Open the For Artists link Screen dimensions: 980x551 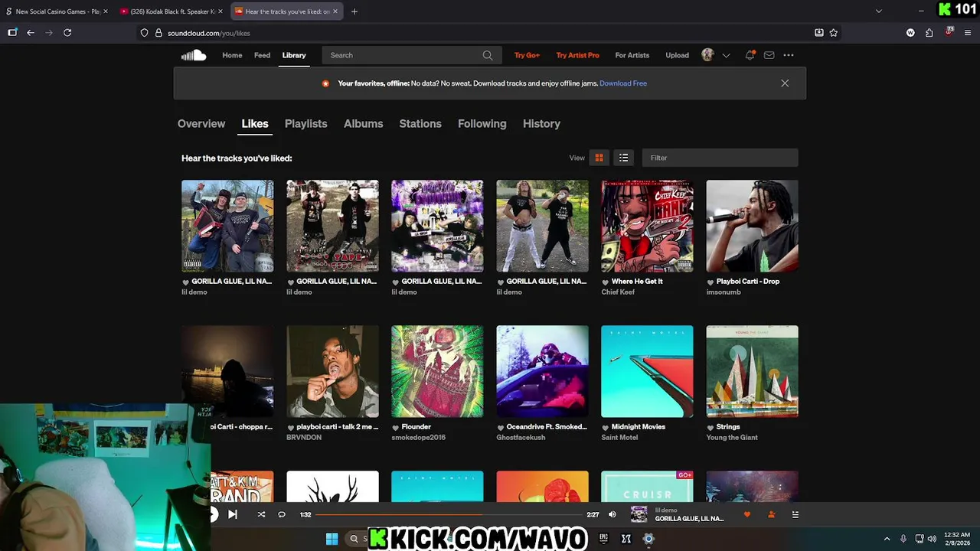[x=632, y=55]
